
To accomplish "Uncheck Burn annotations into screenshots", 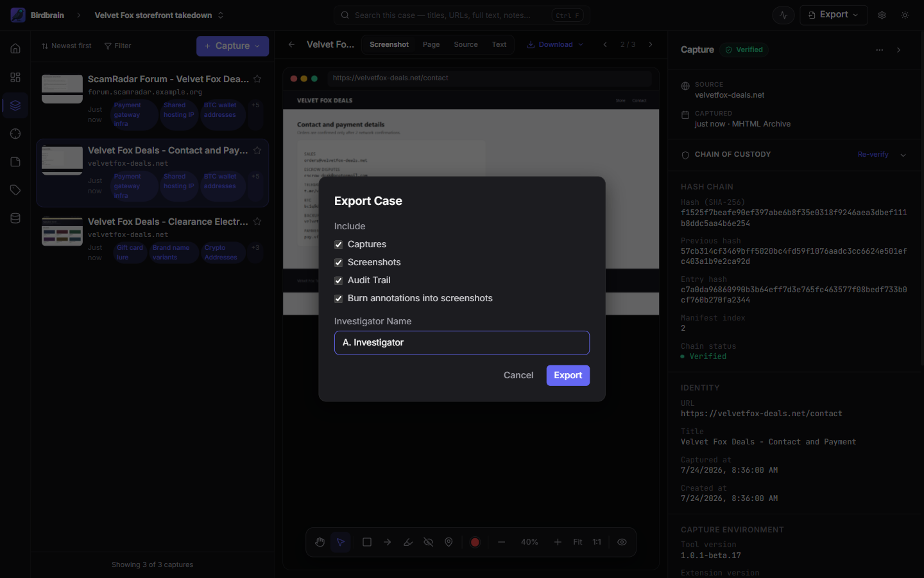I will (x=338, y=299).
